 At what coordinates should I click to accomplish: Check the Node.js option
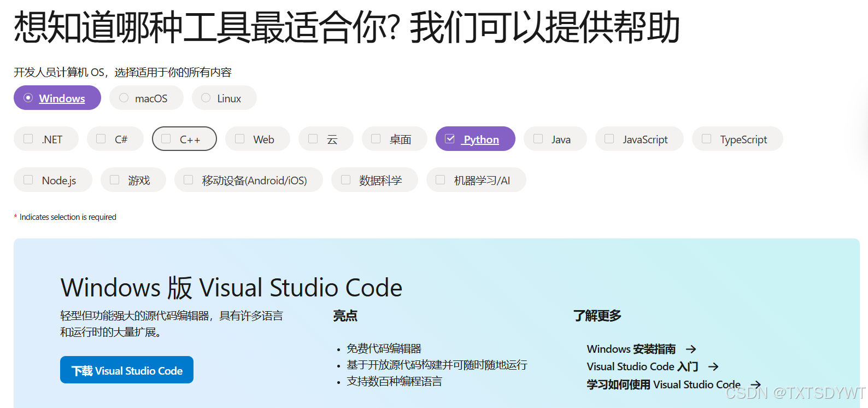53,180
